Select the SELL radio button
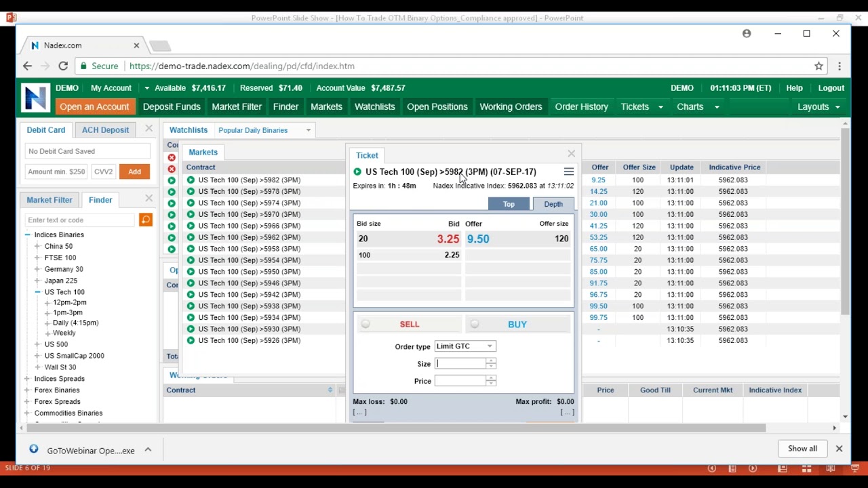 366,324
